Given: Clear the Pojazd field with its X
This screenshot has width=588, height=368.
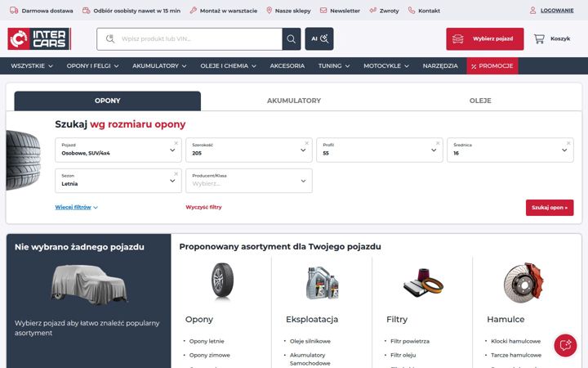Looking at the screenshot, I should tap(176, 143).
